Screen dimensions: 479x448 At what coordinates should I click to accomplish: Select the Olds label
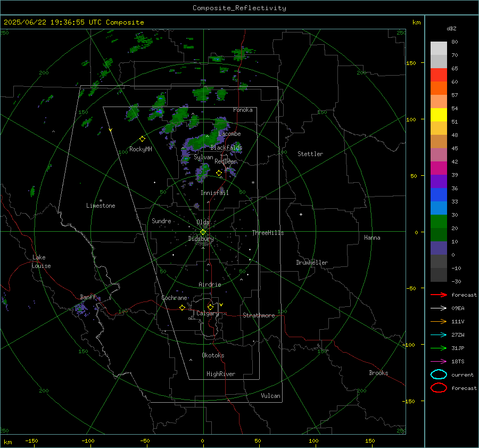(203, 222)
